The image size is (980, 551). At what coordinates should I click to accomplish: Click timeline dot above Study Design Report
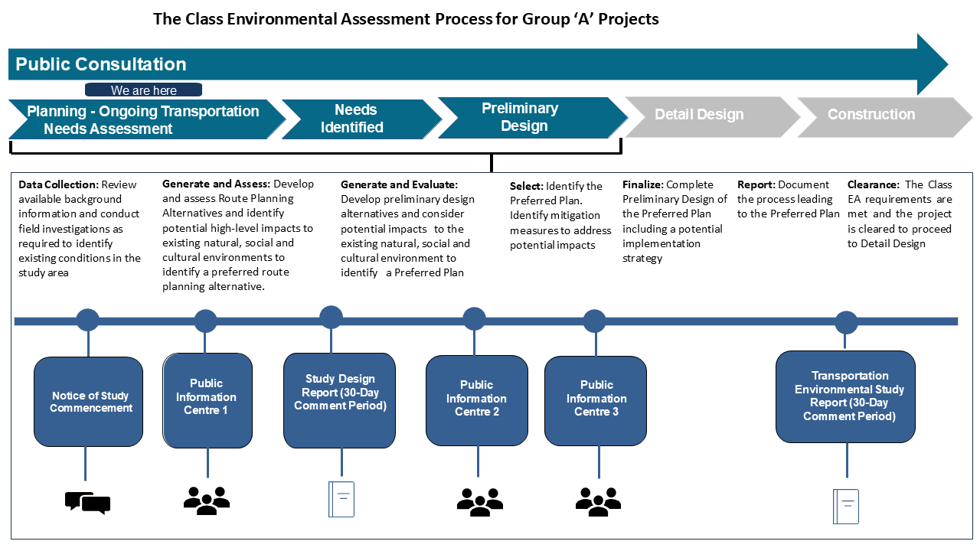(331, 318)
